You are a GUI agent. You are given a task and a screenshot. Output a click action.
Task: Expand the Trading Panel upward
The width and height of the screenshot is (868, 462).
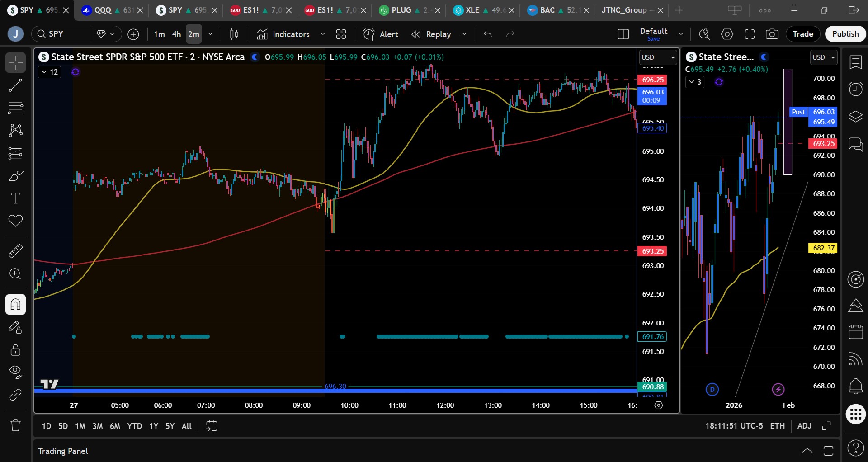point(807,451)
